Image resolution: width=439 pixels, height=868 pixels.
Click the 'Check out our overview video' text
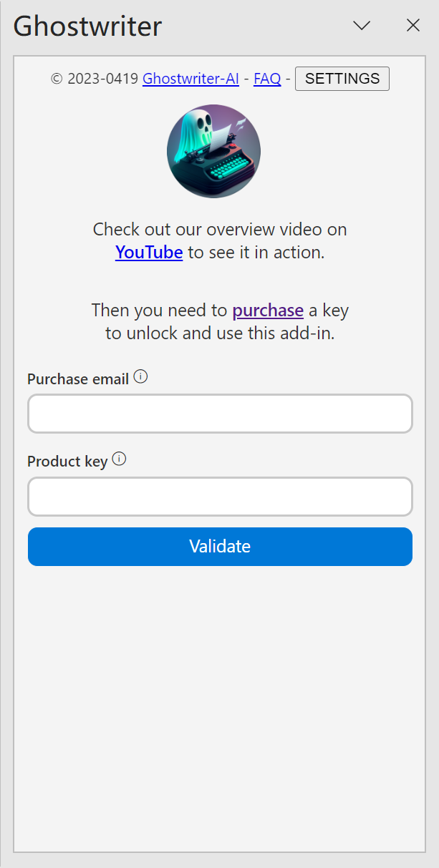coord(220,230)
